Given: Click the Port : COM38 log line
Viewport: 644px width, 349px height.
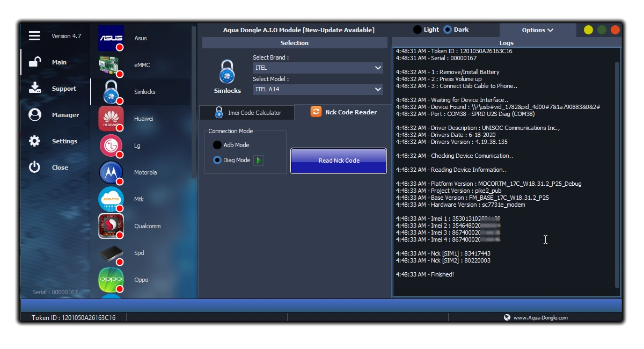Looking at the screenshot, I should pos(465,114).
